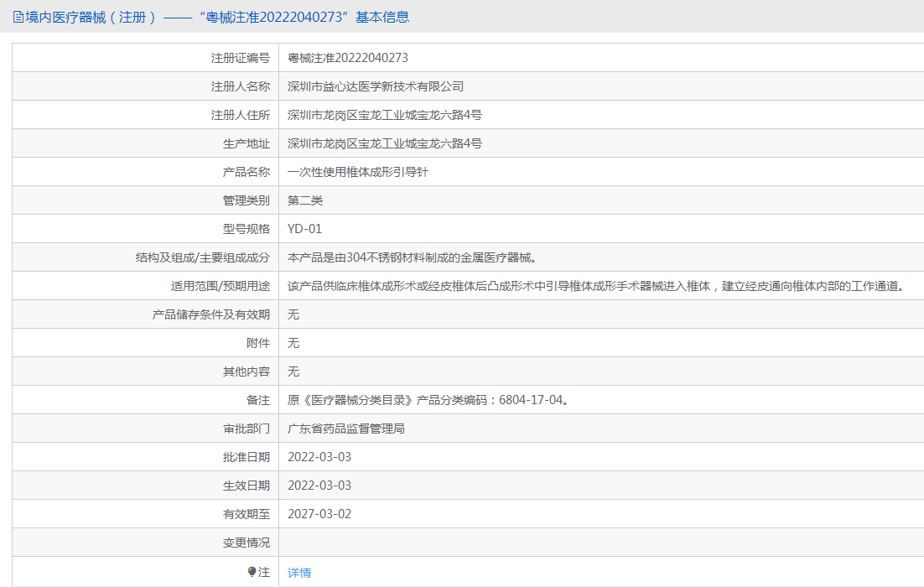Screen dimensions: 924x587
Task: Select the date in the 生效日期 row
Action: click(x=319, y=486)
